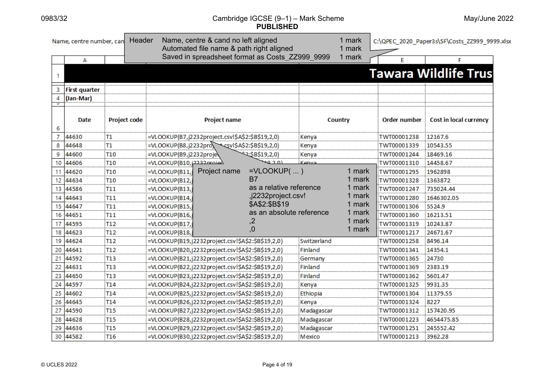Screen dimensions: 555x392
Task: Select row header 30
Action: click(x=58, y=337)
